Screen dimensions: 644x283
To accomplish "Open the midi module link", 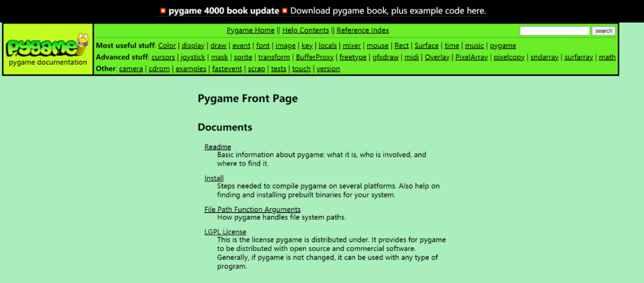I will (x=411, y=57).
